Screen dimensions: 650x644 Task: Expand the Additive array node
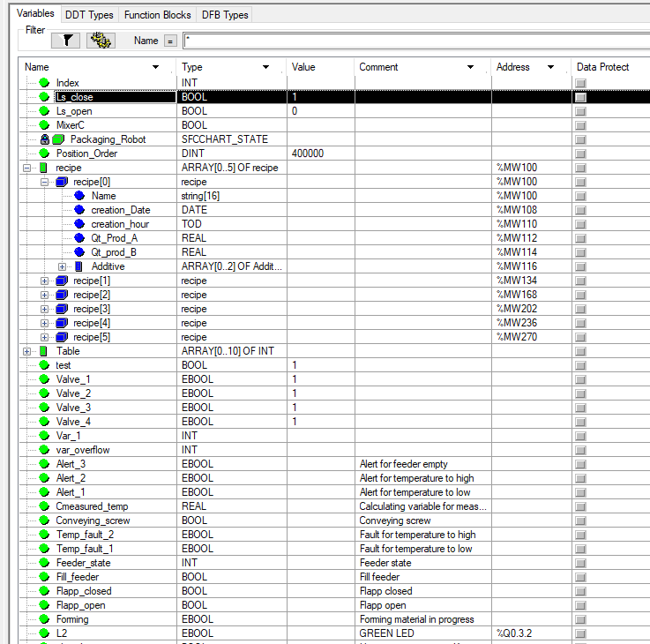coord(63,266)
